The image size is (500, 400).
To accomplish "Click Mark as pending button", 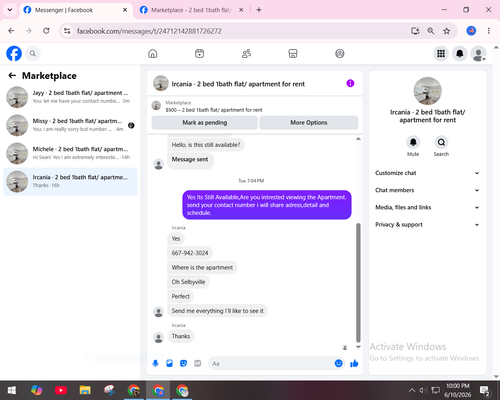I will click(x=204, y=123).
